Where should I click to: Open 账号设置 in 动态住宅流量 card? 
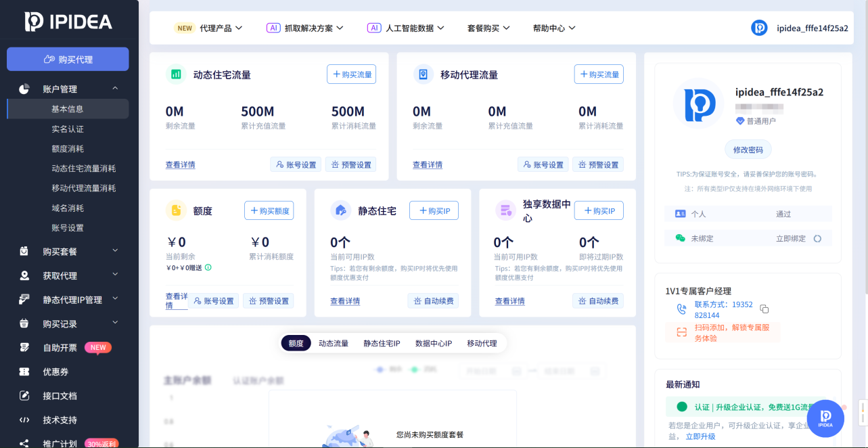296,164
